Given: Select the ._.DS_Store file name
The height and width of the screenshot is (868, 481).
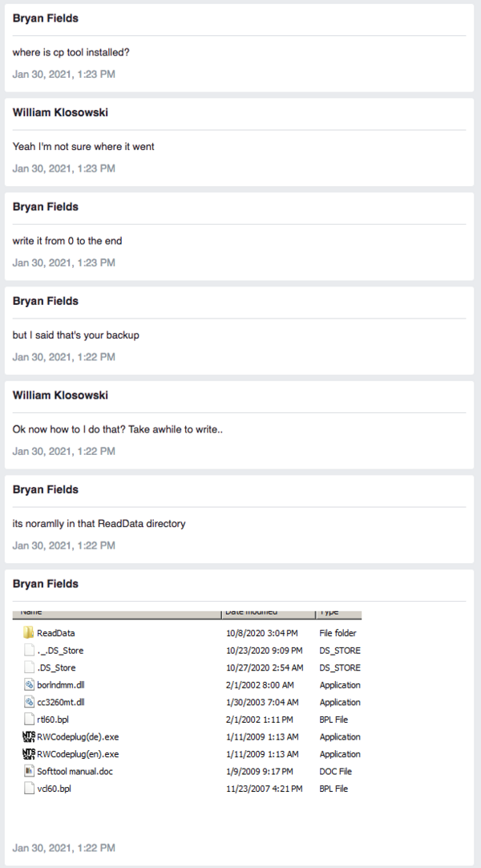Looking at the screenshot, I should pyautogui.click(x=60, y=651).
